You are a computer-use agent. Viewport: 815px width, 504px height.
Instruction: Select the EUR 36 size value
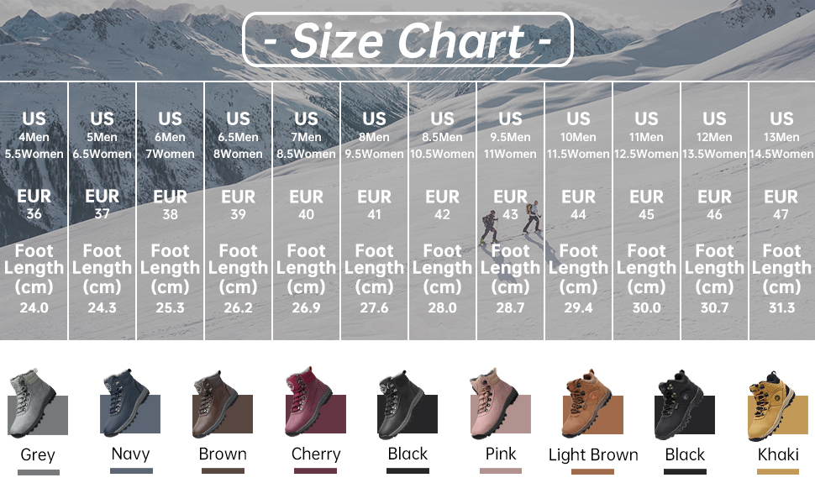34,214
